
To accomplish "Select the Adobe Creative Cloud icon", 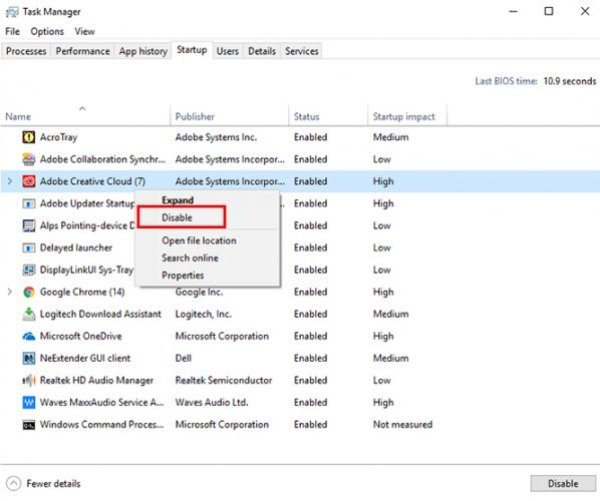I will click(30, 181).
